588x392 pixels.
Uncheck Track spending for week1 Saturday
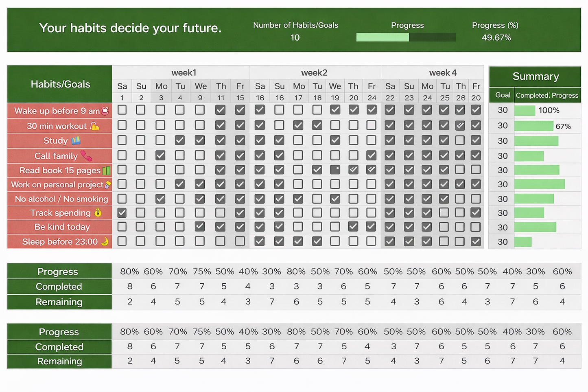pos(122,213)
